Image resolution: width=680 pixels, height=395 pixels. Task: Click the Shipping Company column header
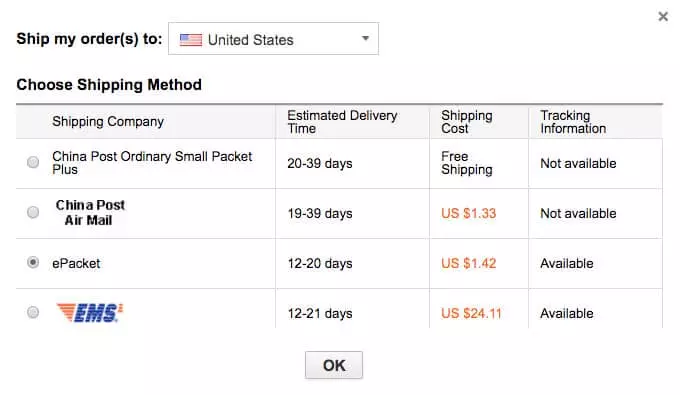click(x=108, y=121)
